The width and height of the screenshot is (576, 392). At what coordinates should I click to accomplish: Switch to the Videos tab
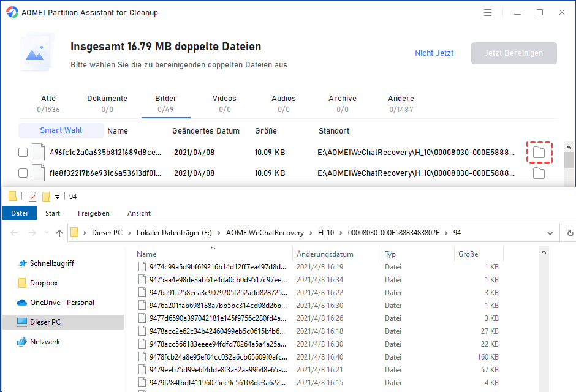click(x=224, y=104)
